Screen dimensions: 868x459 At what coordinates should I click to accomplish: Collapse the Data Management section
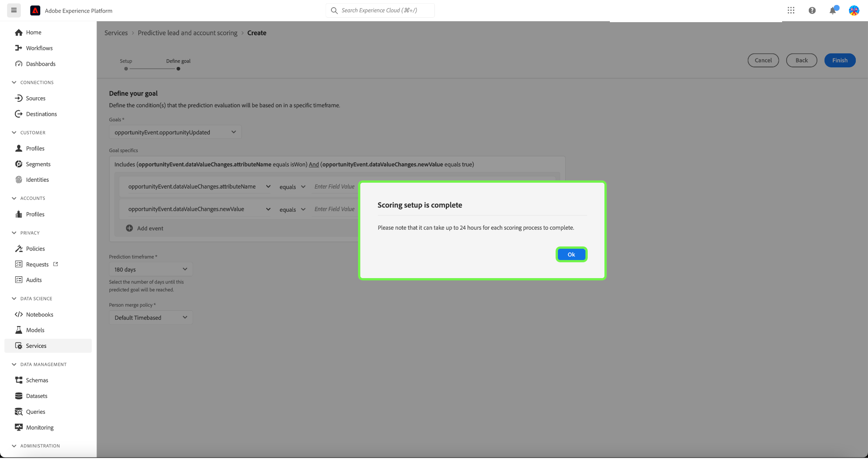14,364
